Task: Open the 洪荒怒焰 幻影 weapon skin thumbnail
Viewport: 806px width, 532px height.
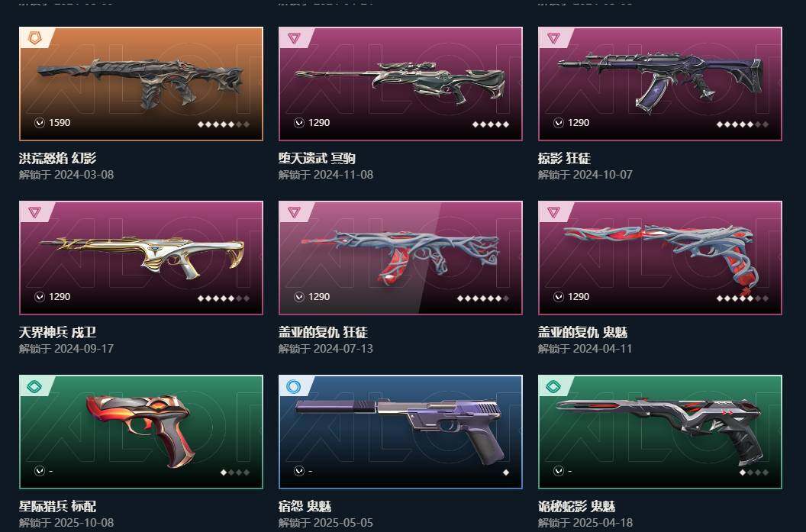Action: click(141, 84)
